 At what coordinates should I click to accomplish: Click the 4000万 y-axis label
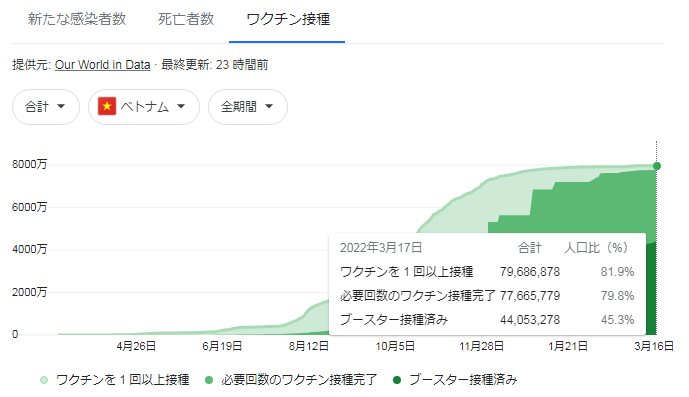tap(29, 249)
